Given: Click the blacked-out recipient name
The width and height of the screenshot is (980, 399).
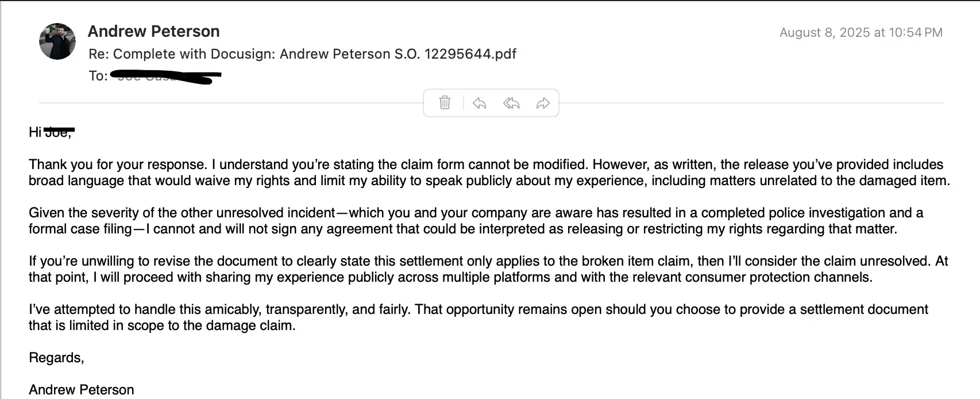Looking at the screenshot, I should 167,76.
